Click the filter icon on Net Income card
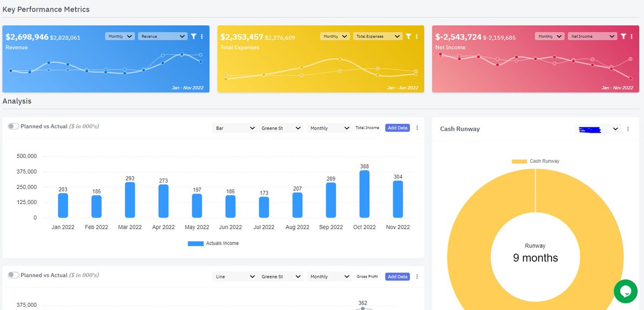The image size is (644, 310). [x=623, y=37]
